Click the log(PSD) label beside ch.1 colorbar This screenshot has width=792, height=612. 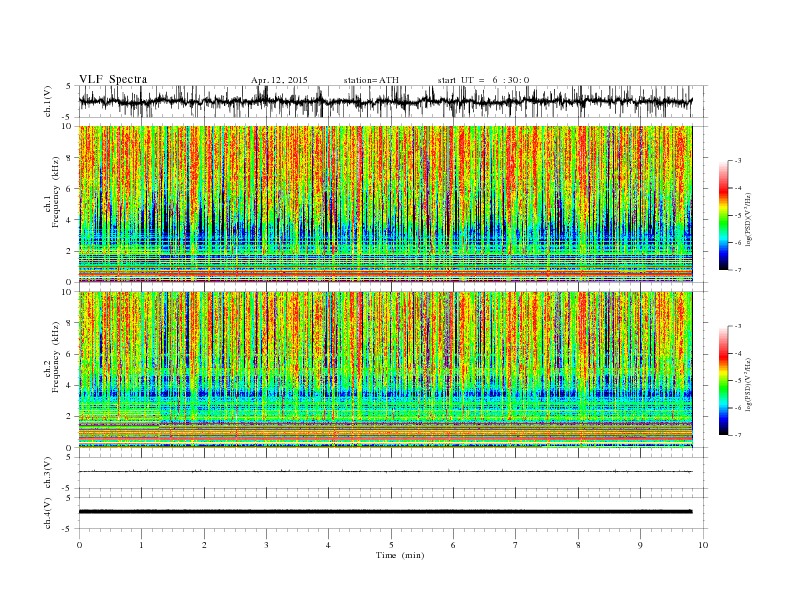(749, 219)
